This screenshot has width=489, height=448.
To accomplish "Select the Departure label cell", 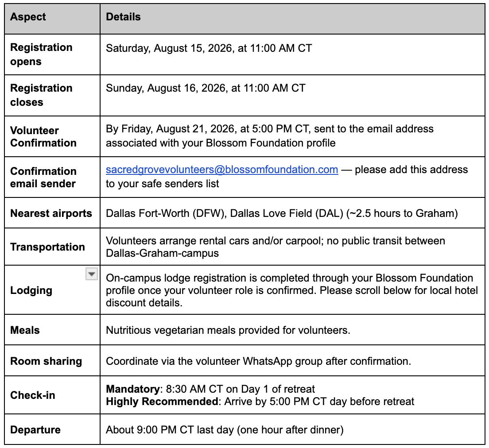I will pos(52,429).
